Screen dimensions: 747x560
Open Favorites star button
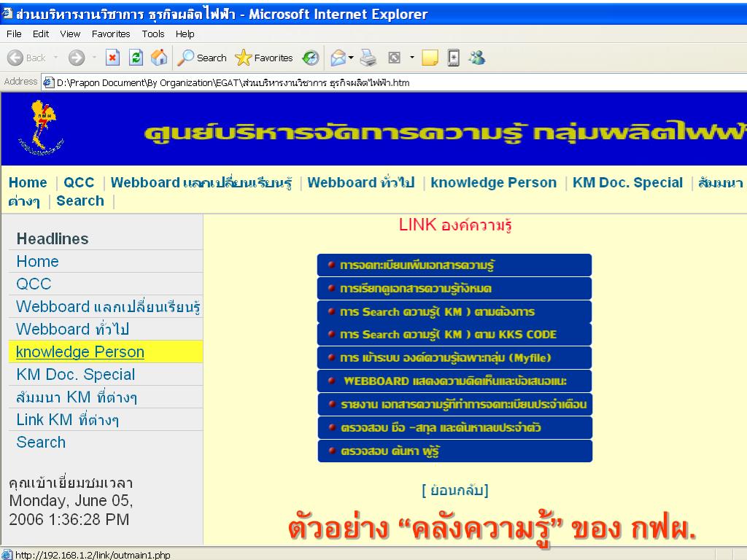coord(264,58)
